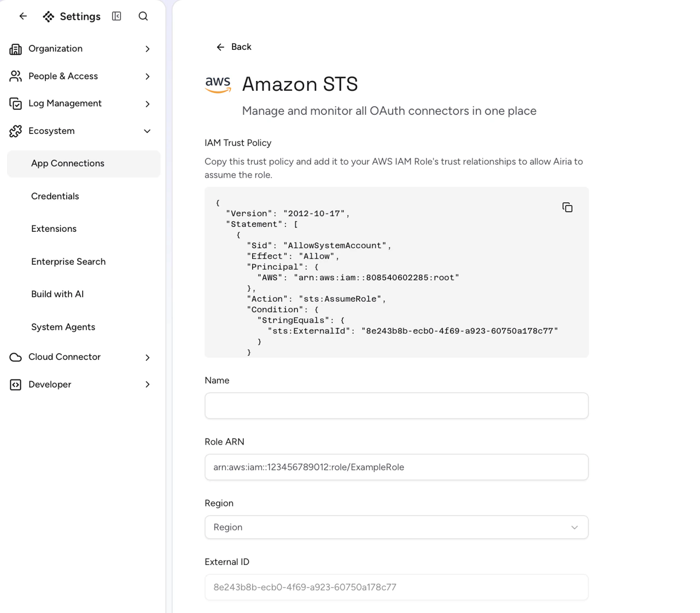Select the Organization menu label
The image size is (700, 613).
[55, 49]
